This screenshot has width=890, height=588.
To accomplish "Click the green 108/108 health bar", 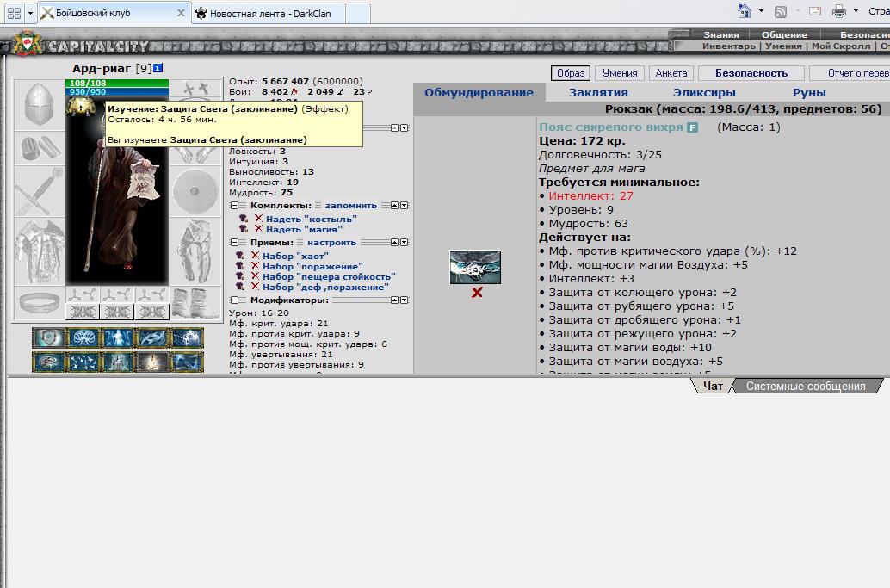I will pos(118,83).
